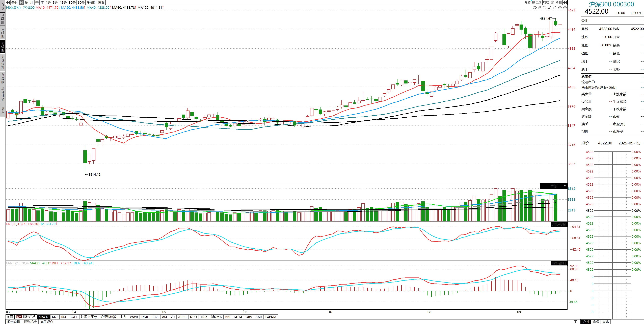Zoom in with the plus circle icon

560,8
